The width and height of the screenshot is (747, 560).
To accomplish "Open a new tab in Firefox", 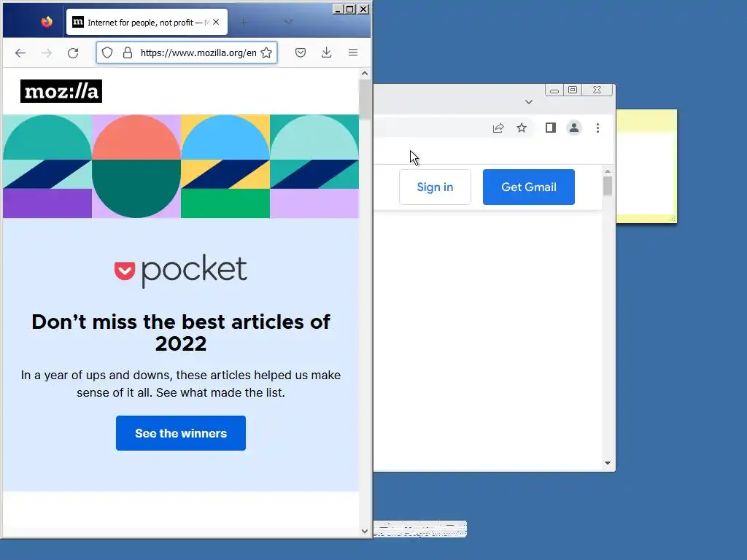I will click(x=243, y=22).
